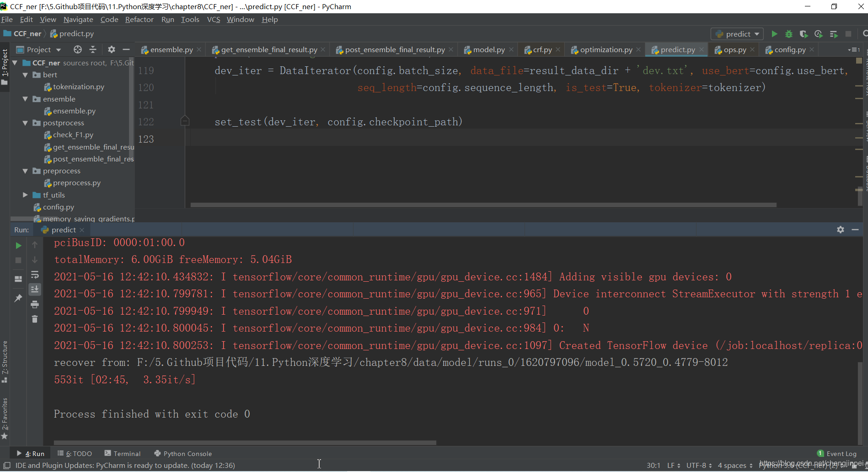Open the VCS menu
868x472 pixels.
[x=214, y=19]
